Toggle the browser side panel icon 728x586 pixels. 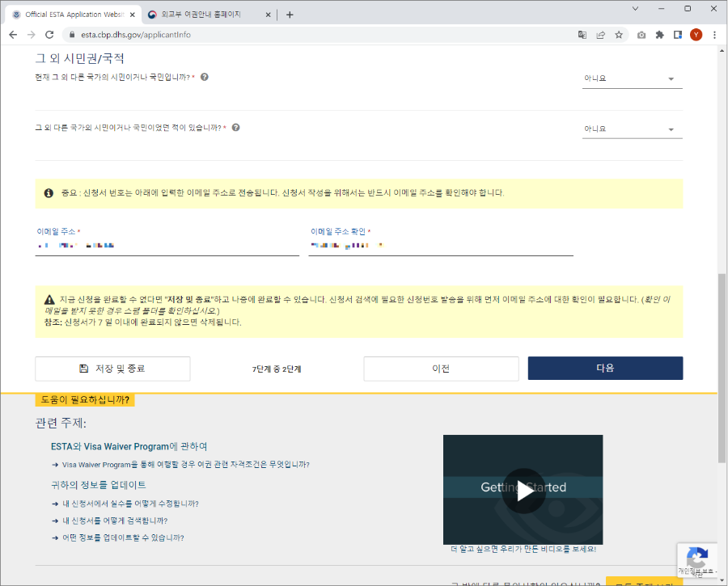[x=677, y=35]
